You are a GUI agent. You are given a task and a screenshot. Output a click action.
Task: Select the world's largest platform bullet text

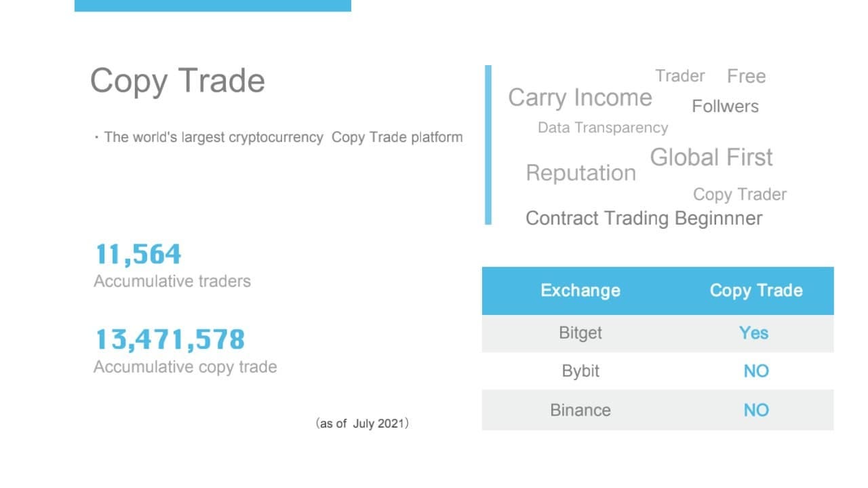(279, 137)
